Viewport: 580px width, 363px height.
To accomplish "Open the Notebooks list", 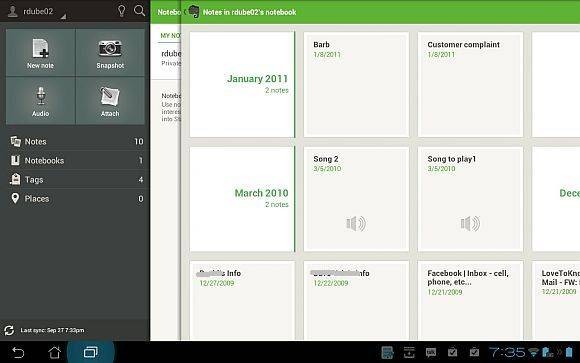I will click(x=77, y=160).
